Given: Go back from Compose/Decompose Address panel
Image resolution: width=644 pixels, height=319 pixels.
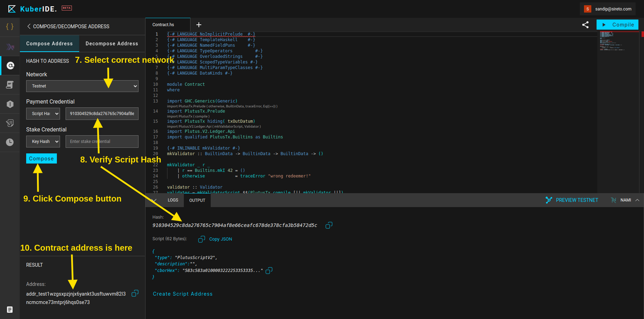Looking at the screenshot, I should 29,26.
